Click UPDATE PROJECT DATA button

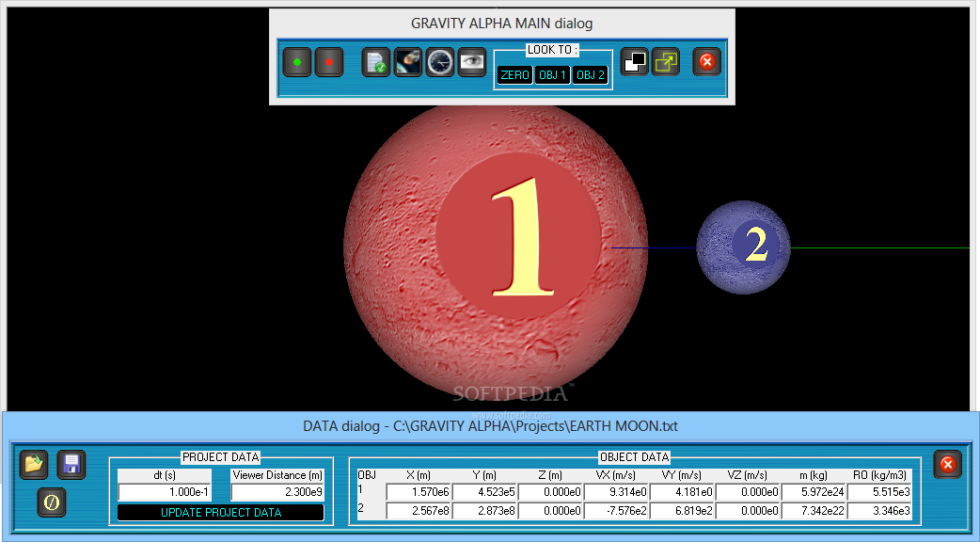pos(221,513)
